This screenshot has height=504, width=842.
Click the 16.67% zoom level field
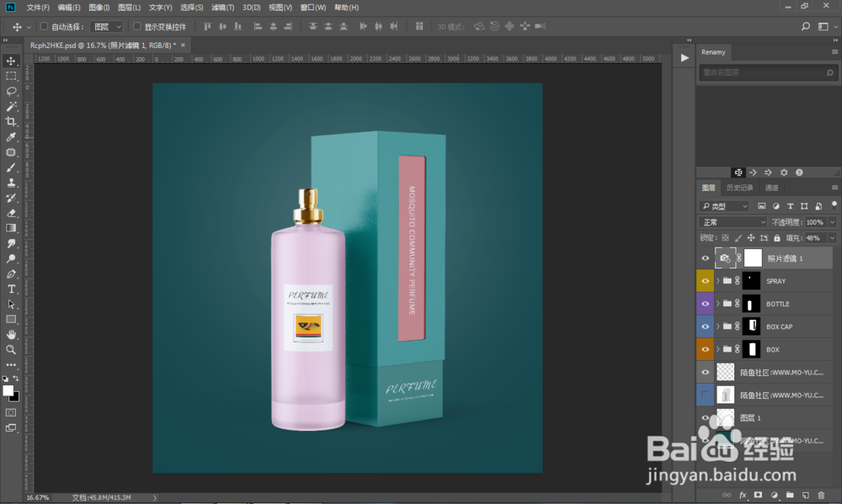coord(38,497)
